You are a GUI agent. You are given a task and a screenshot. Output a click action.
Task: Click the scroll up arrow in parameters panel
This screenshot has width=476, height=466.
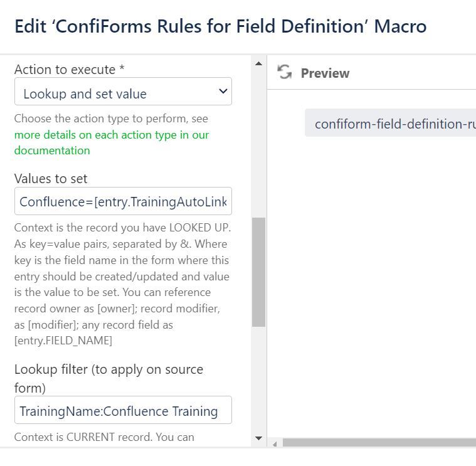258,63
